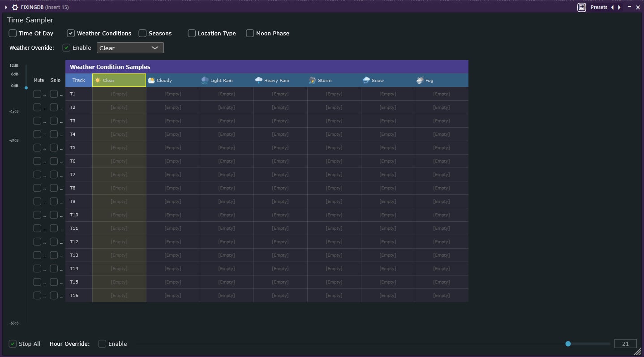Uncheck the Weather Conditions checkbox
The height and width of the screenshot is (357, 644).
[x=71, y=33]
